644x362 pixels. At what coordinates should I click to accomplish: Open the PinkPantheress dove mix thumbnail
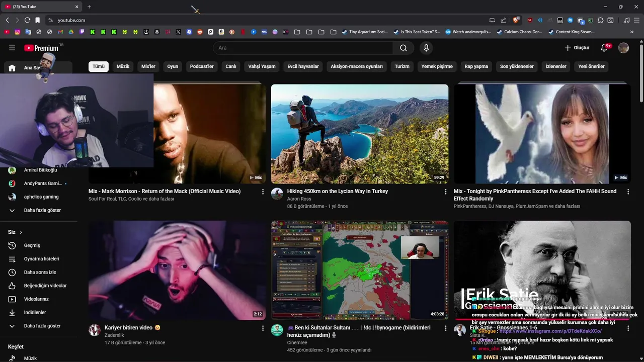coord(542,134)
